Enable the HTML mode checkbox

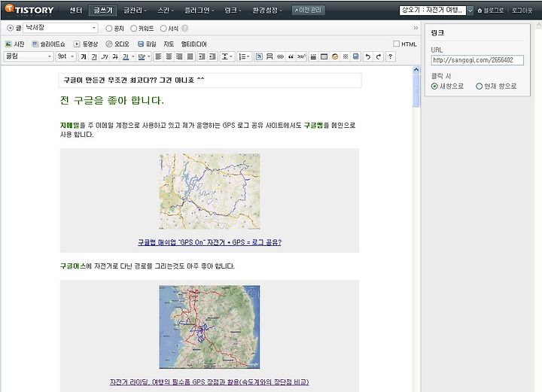click(x=397, y=44)
